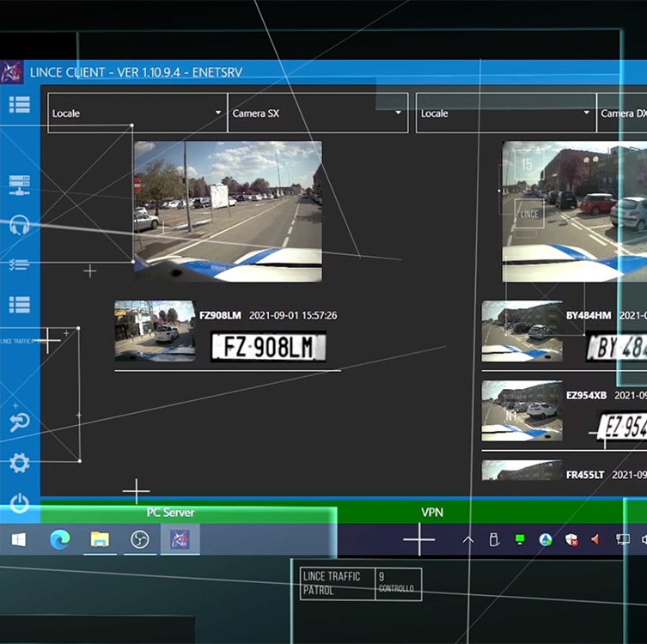
Task: Open the Windows Start menu
Action: [x=19, y=539]
